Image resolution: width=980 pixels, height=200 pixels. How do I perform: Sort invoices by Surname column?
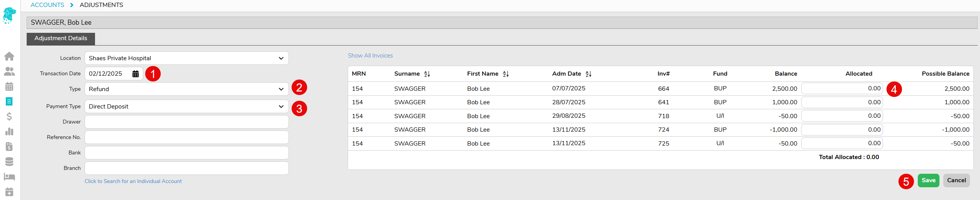[427, 74]
